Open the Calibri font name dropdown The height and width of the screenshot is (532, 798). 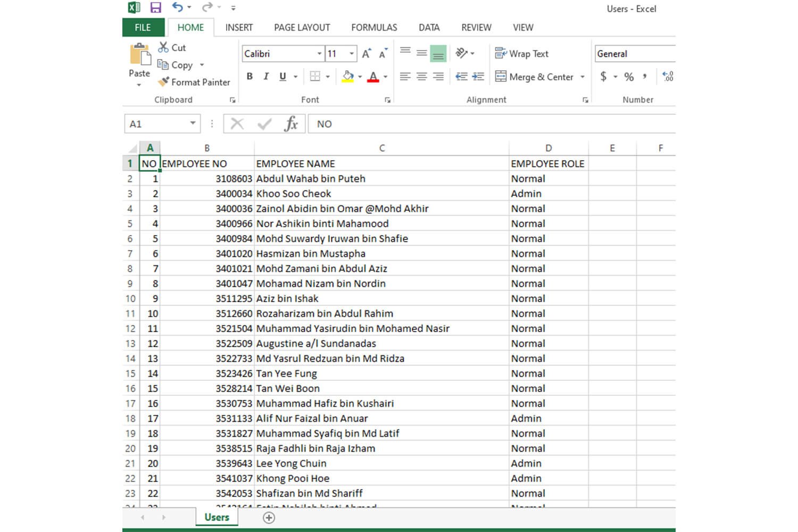coord(319,54)
